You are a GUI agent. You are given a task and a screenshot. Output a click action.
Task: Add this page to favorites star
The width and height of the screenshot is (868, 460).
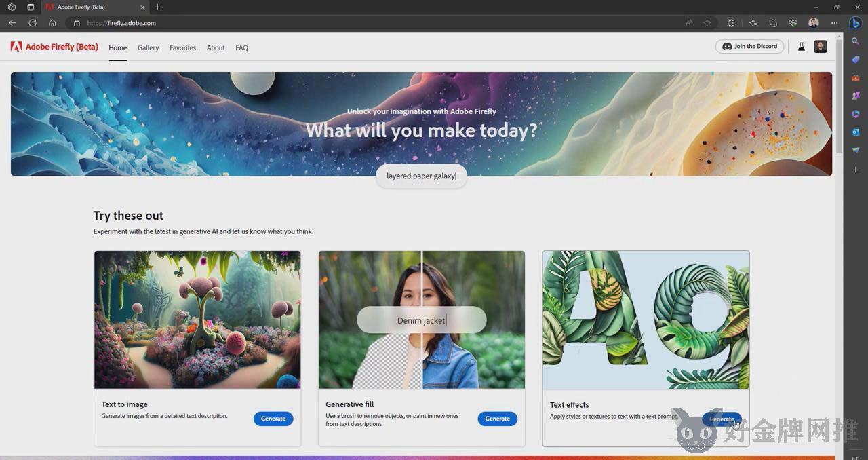(707, 23)
